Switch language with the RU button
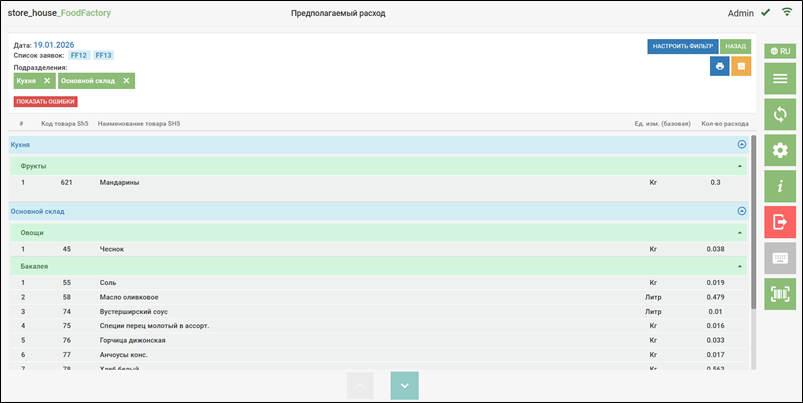Image resolution: width=803 pixels, height=403 pixels. click(x=779, y=50)
